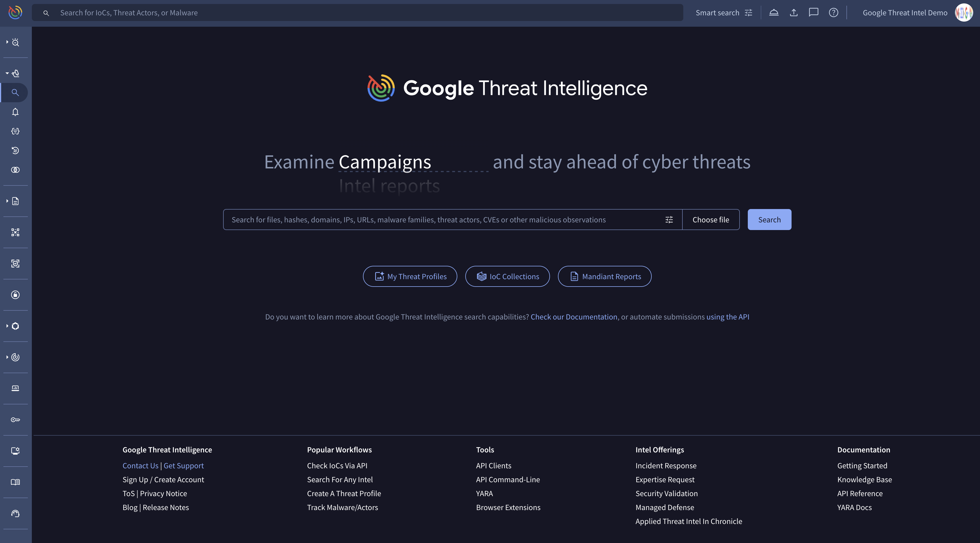Open Create A Threat Profile workflow link
The image size is (980, 543).
tap(344, 494)
